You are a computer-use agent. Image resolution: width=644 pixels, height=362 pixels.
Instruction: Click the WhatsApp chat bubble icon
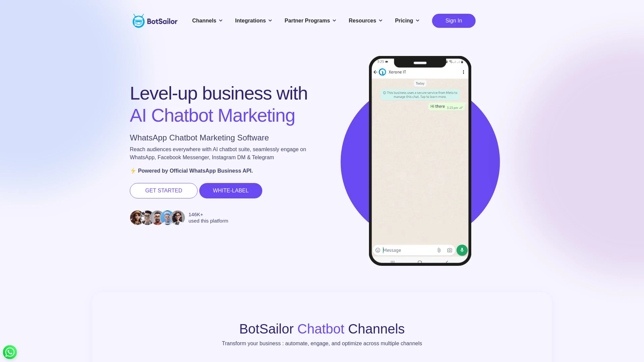coord(10,352)
